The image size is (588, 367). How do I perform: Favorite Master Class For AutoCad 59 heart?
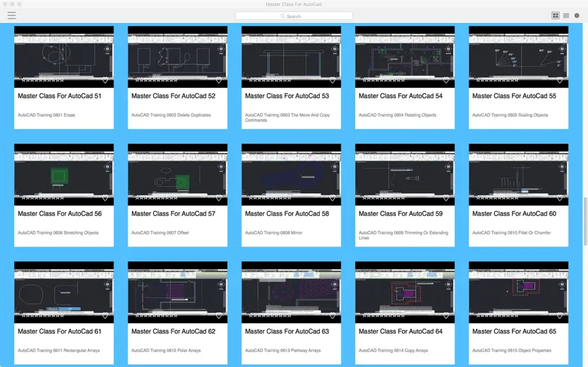[x=446, y=198]
